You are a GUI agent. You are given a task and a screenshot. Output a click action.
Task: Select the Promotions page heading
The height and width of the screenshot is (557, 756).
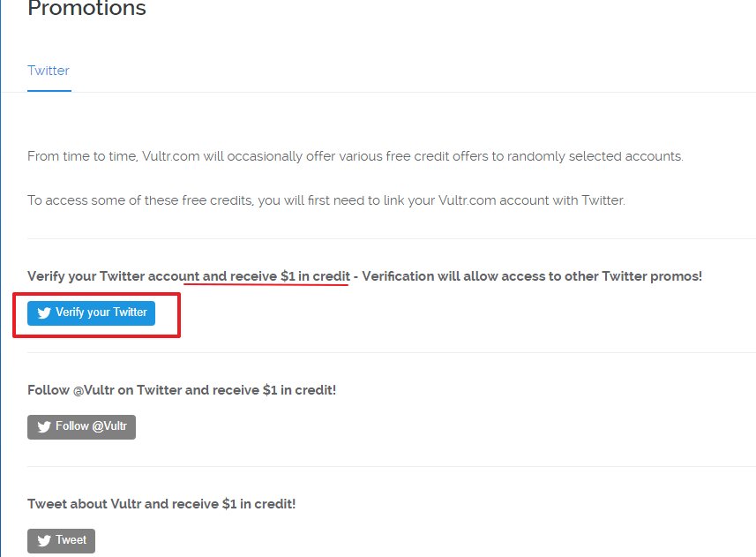pos(86,8)
